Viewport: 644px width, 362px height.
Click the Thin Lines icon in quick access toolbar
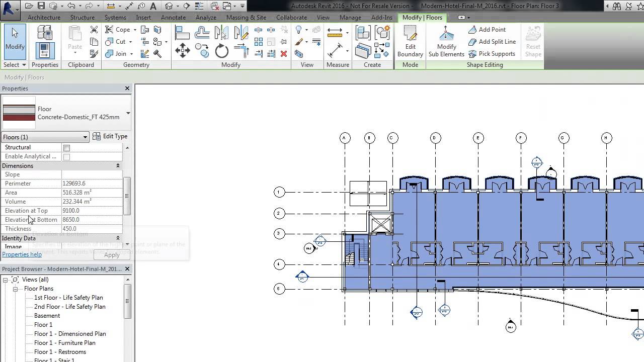[199, 6]
